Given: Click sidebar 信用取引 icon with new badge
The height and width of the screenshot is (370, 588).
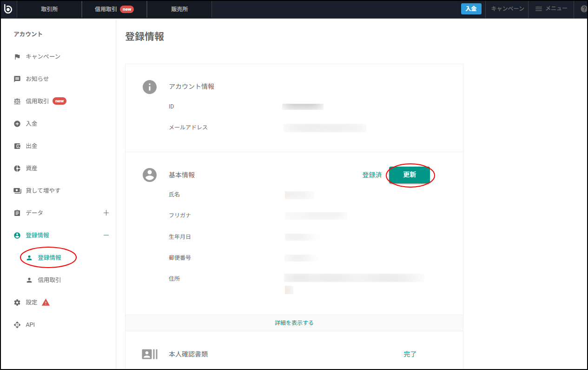Looking at the screenshot, I should click(17, 101).
